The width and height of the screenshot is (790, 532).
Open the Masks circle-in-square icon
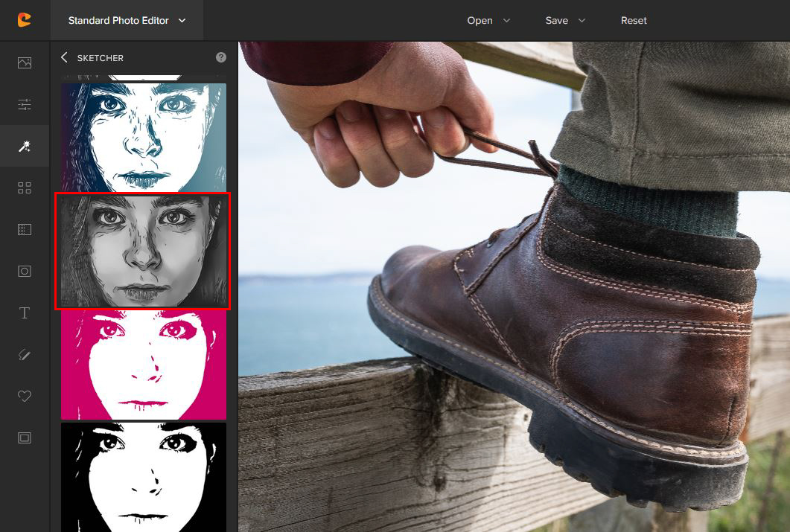coord(25,272)
